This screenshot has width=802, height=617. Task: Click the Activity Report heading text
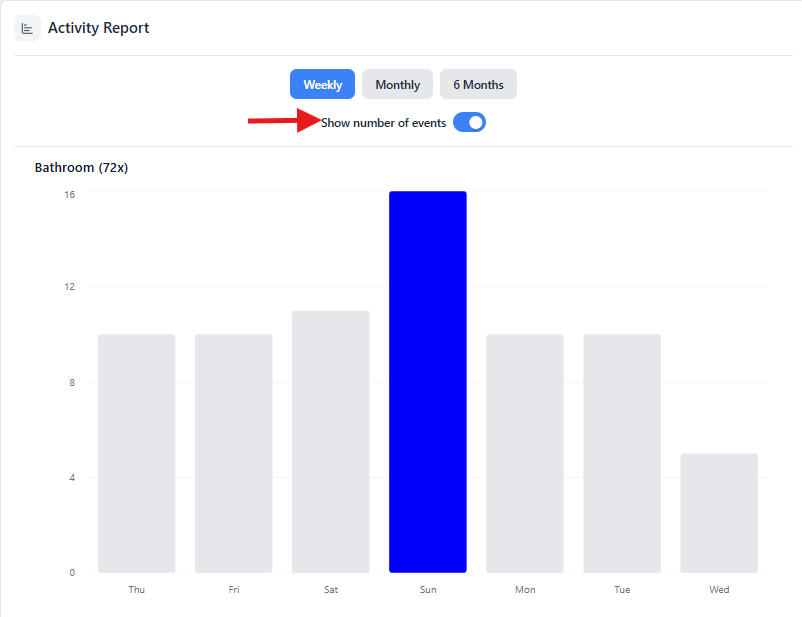(x=98, y=28)
